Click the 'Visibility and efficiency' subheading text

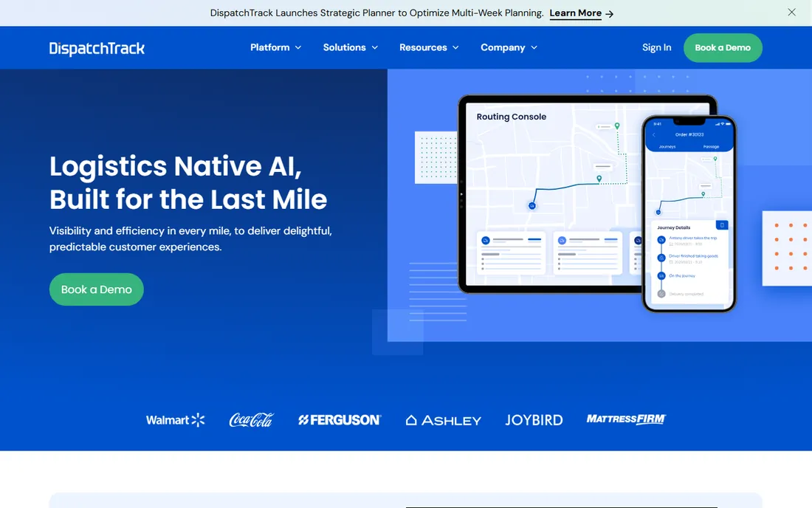point(190,238)
